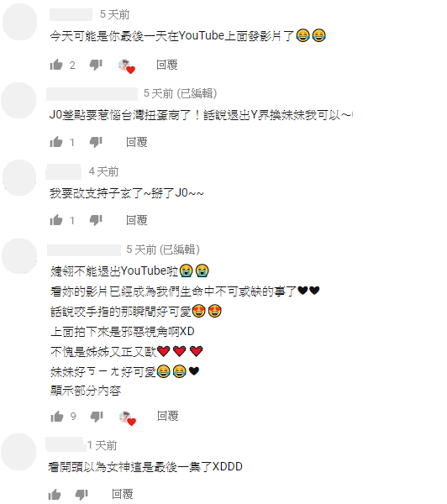Open avatar of the first commenter
Screen dimensions: 447x504
pos(19,22)
